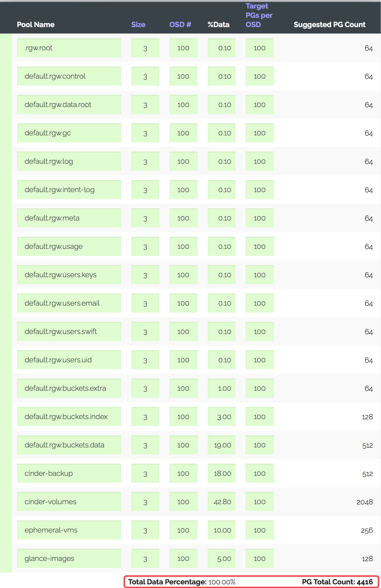The height and width of the screenshot is (588, 381).
Task: Edit the default.rgw.control pool name
Action: [x=69, y=76]
